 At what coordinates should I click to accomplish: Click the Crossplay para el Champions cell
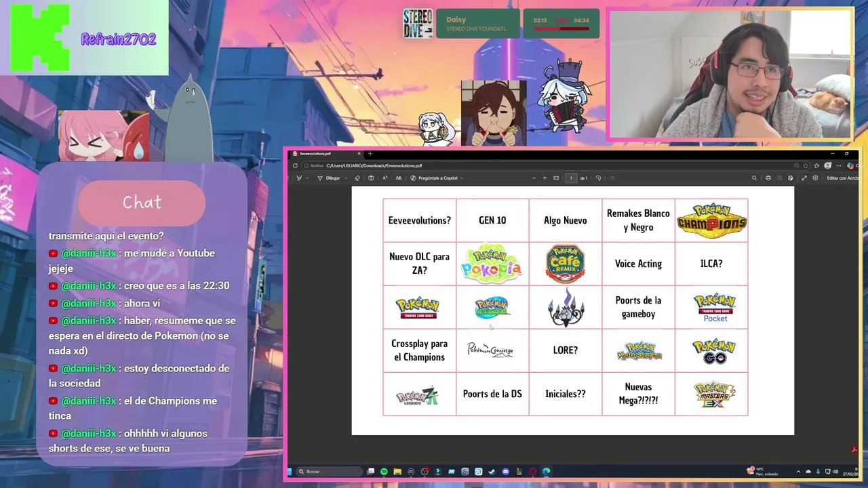click(x=420, y=350)
